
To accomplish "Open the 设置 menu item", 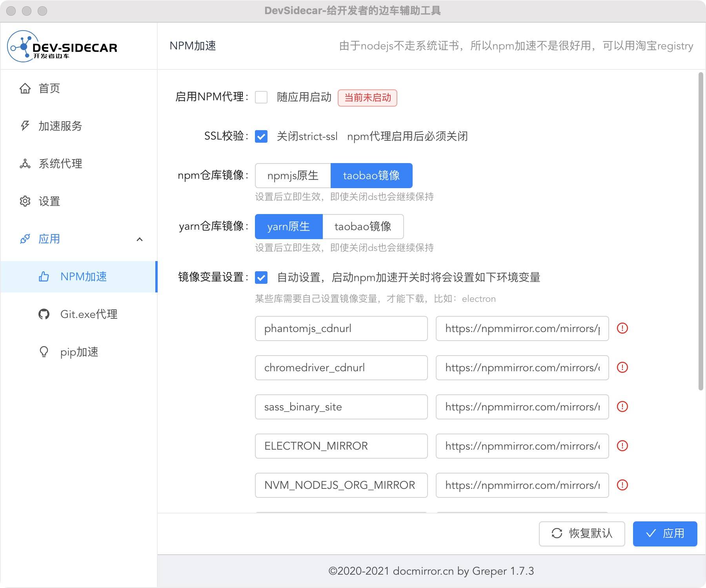I will click(x=78, y=201).
